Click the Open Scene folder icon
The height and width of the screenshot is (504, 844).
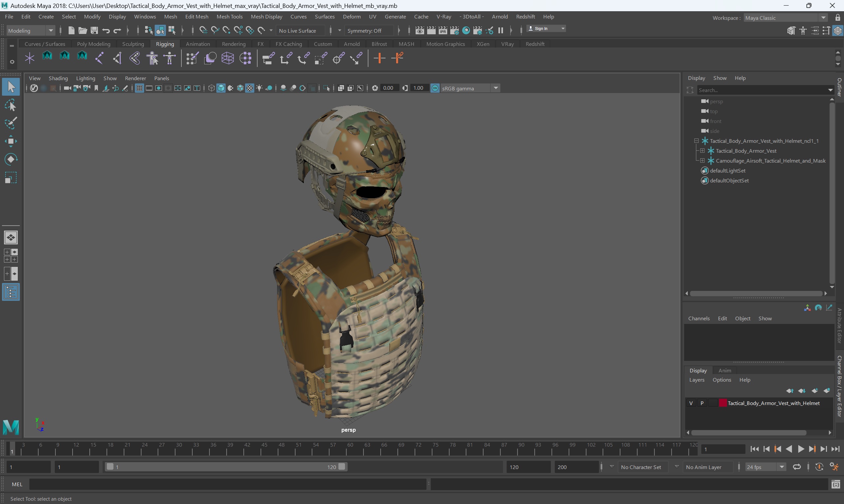click(82, 31)
